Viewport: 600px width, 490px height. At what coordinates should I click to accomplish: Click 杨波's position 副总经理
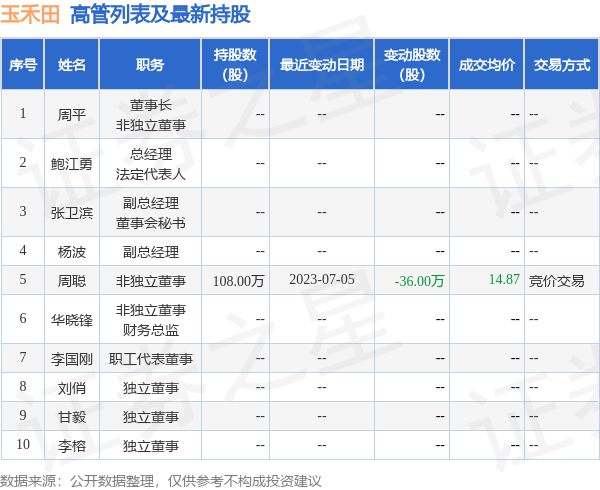[x=150, y=252]
